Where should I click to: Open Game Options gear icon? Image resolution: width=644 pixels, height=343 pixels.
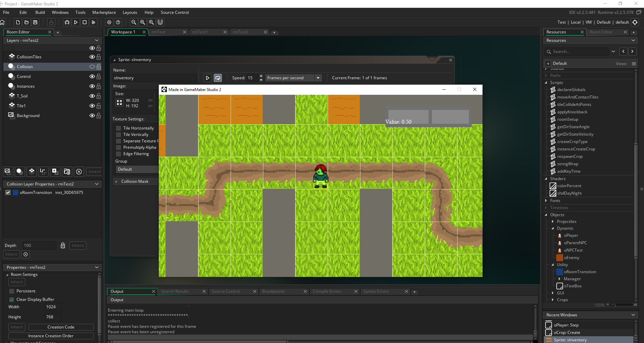tap(109, 22)
